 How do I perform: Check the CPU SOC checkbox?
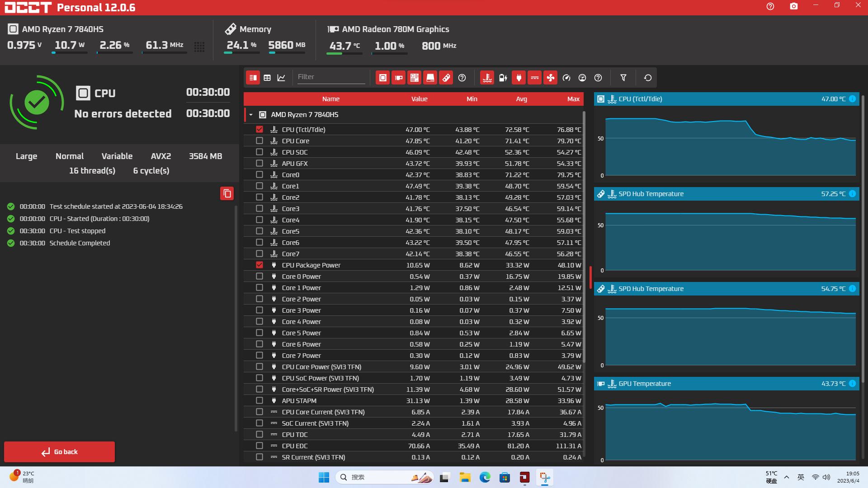tap(259, 152)
